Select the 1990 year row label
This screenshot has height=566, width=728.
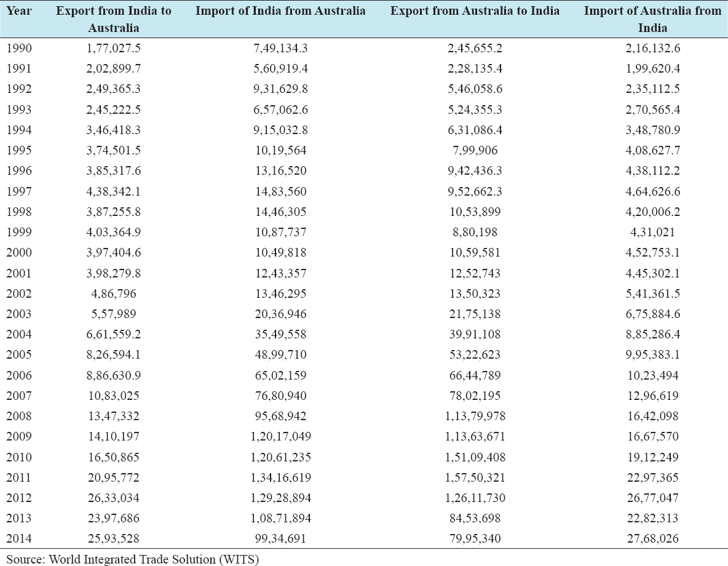17,49
